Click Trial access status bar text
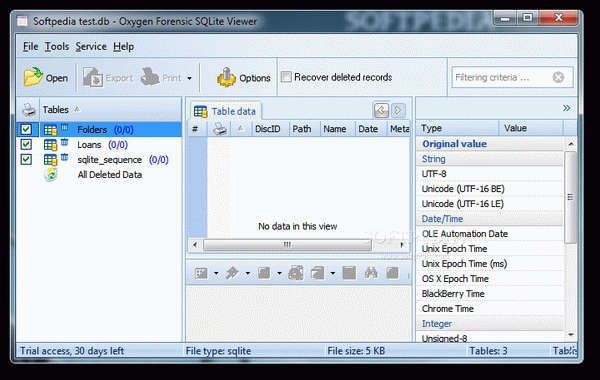 pos(72,351)
